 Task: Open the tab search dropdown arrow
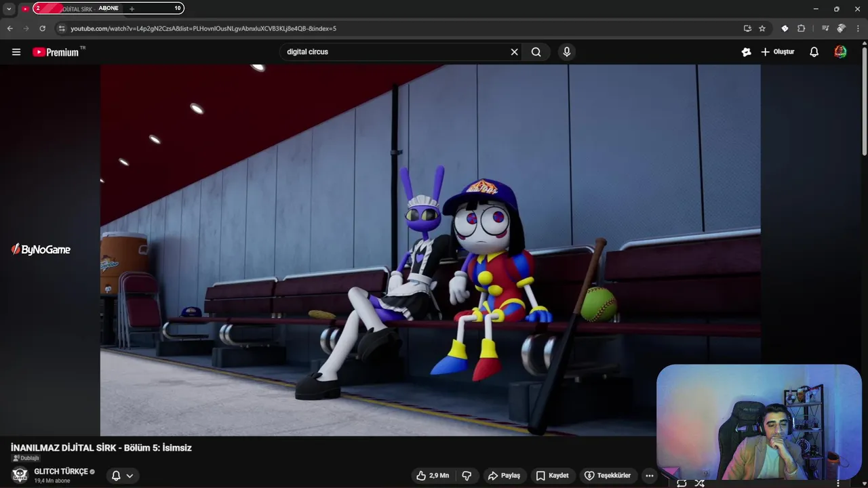(x=9, y=9)
